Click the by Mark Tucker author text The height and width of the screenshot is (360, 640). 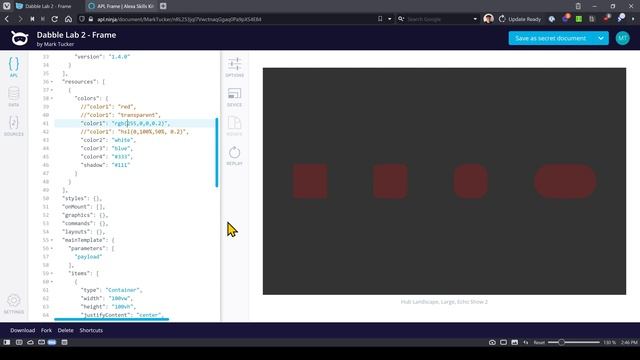point(56,44)
